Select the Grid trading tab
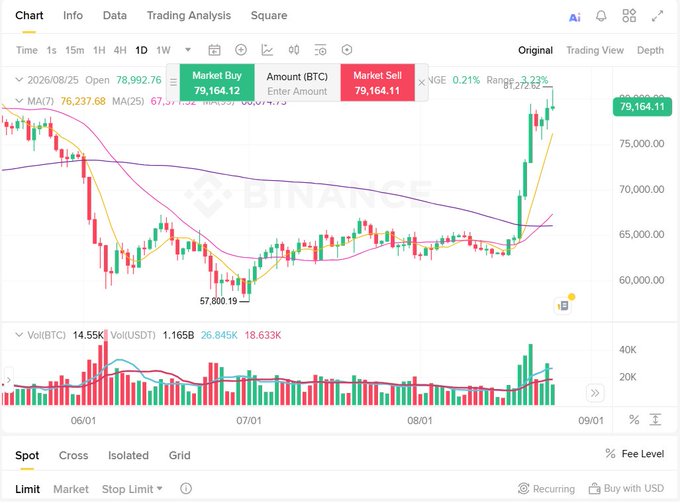680x503 pixels. 180,455
